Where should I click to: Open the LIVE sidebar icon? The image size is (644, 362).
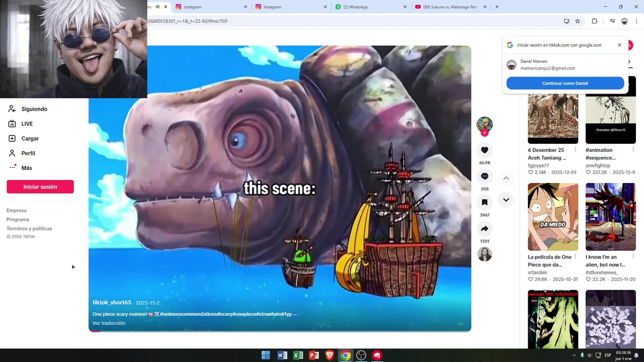coord(12,124)
